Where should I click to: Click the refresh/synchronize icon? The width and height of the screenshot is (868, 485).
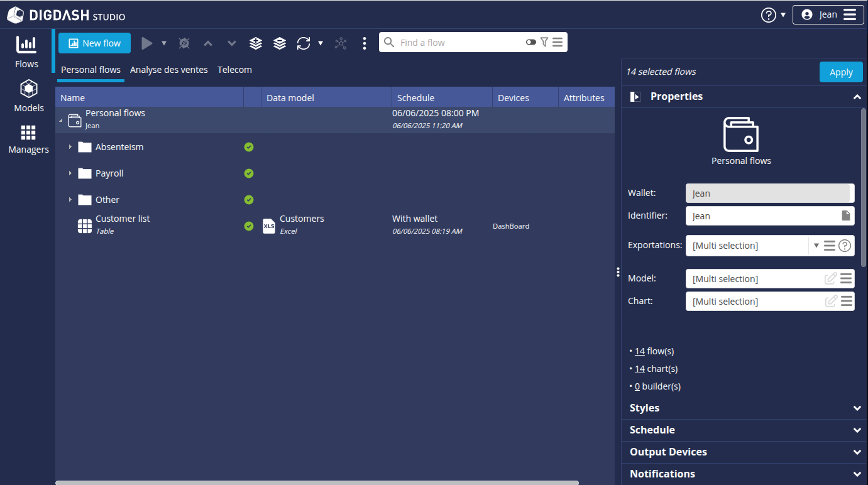pos(304,43)
